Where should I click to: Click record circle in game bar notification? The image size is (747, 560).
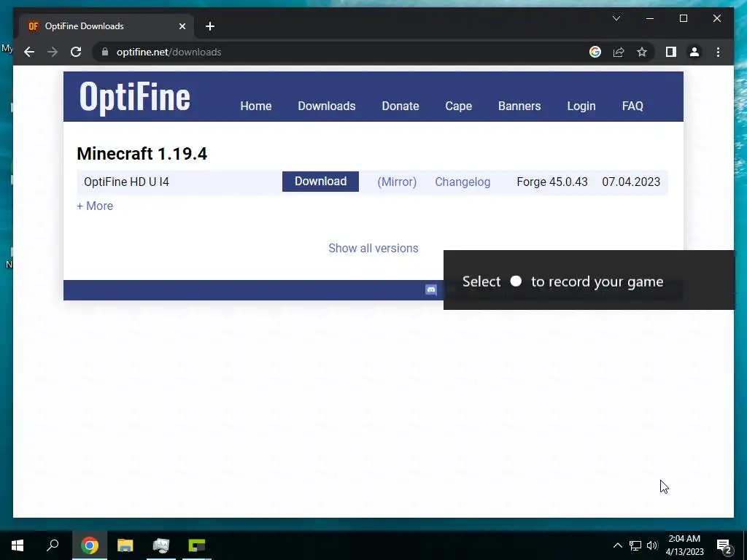[516, 281]
